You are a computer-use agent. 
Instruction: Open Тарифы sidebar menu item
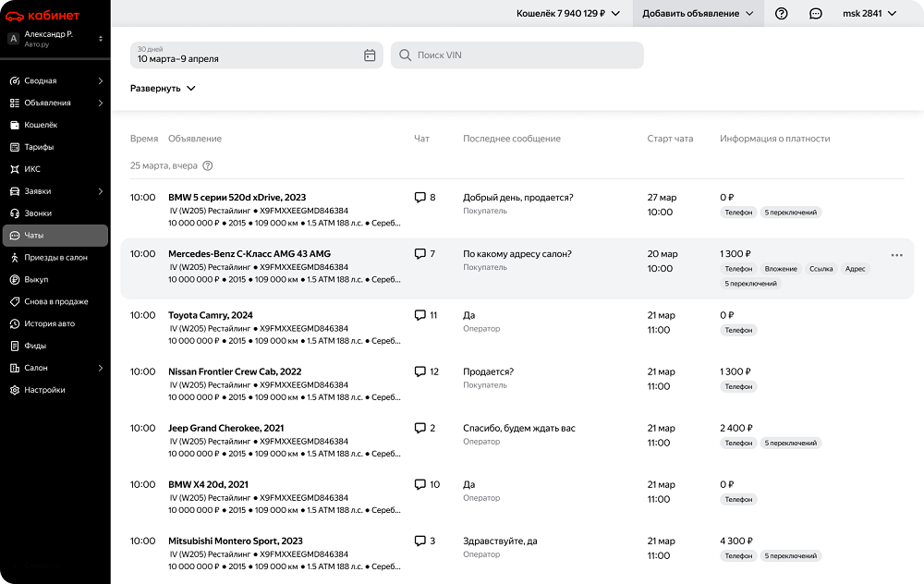click(x=39, y=147)
